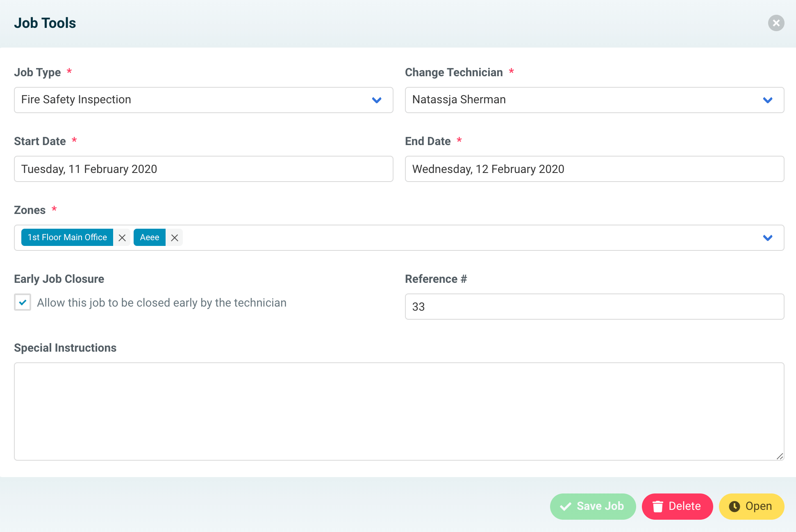Image resolution: width=796 pixels, height=532 pixels.
Task: Click inside the Special Instructions textarea
Action: (x=399, y=411)
